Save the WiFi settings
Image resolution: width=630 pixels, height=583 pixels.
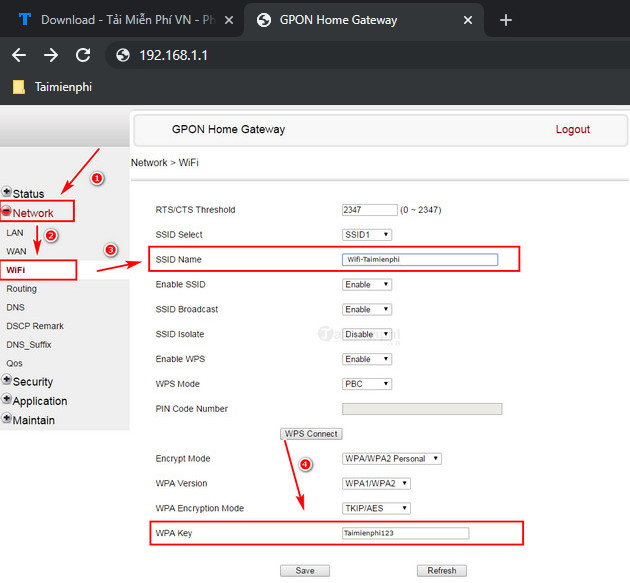coord(305,571)
